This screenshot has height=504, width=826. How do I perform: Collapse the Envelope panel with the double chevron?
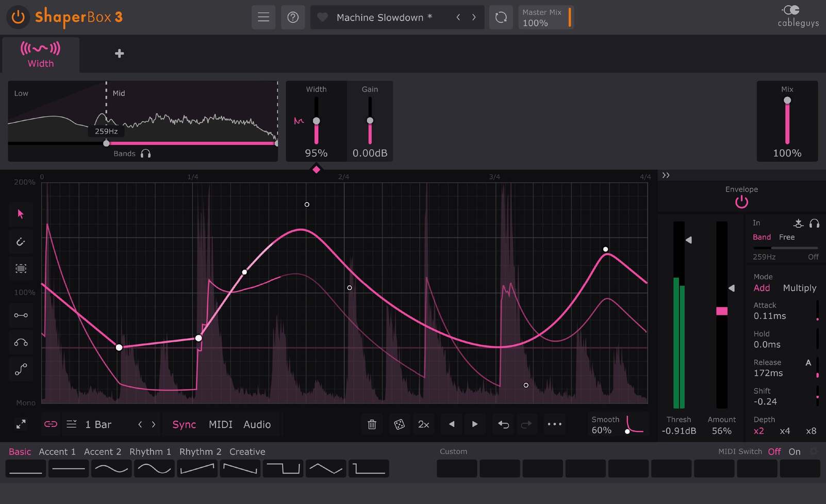click(666, 175)
